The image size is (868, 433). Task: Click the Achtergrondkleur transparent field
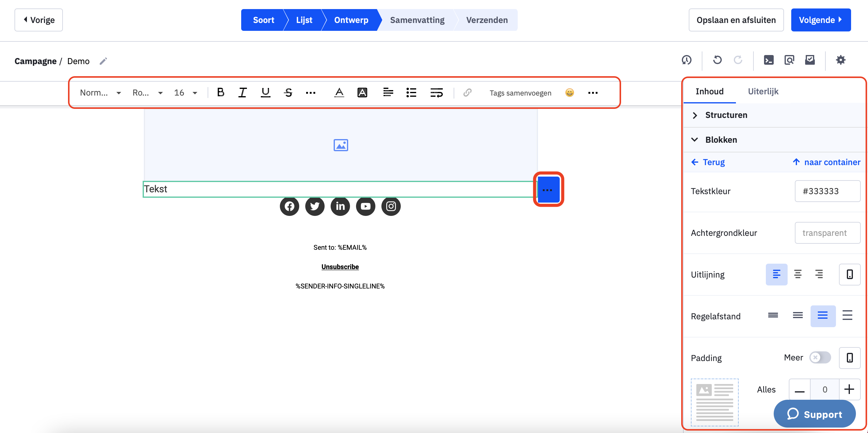(x=827, y=233)
